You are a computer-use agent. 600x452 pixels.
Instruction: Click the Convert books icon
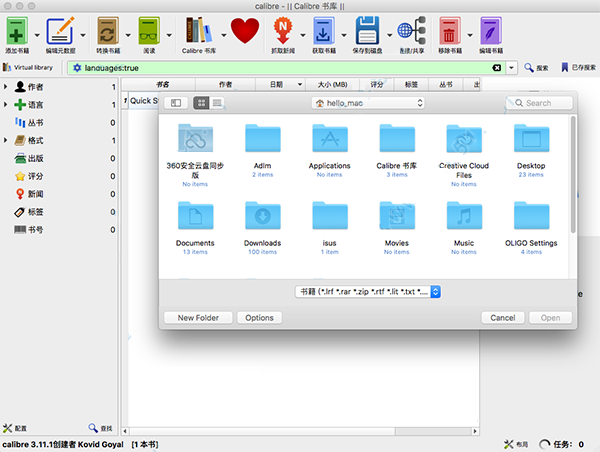click(108, 35)
